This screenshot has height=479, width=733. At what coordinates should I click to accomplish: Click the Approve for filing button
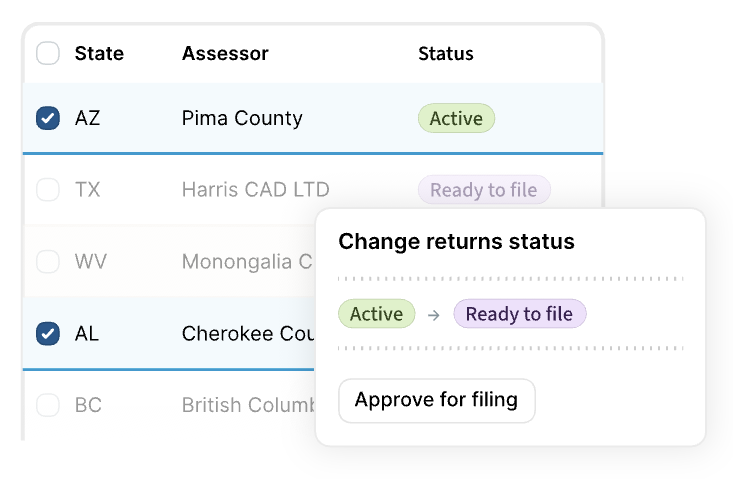pyautogui.click(x=437, y=400)
